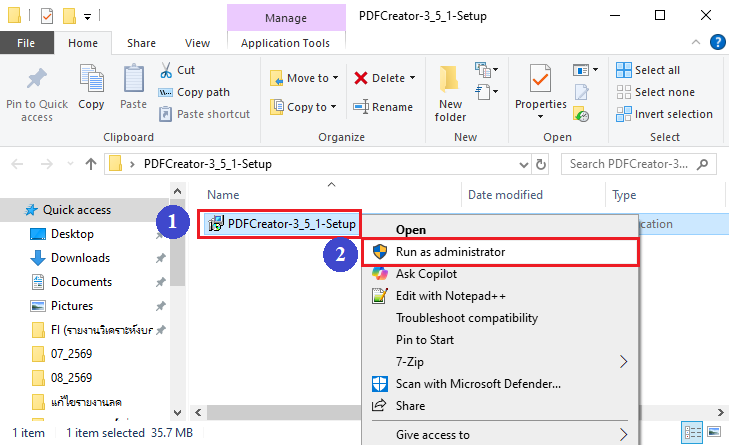Open Documents in the navigation pane

81,282
